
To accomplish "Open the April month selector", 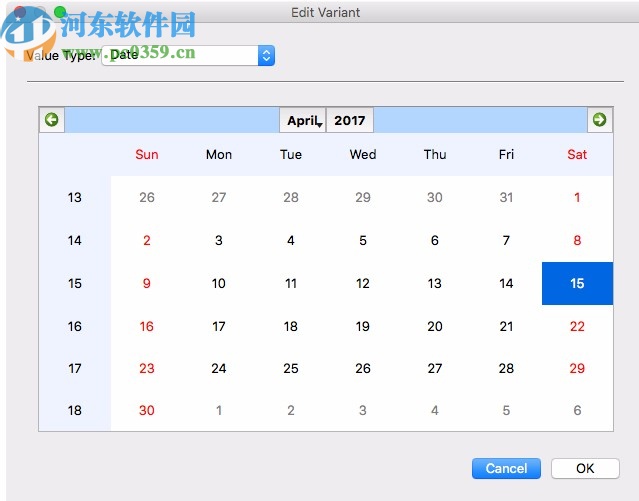I will tap(303, 120).
